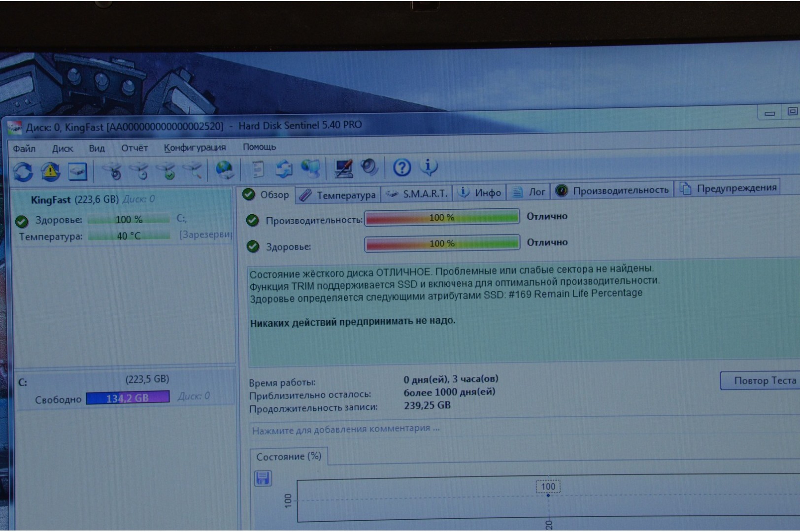Click the comment field to add a note

[x=346, y=429]
